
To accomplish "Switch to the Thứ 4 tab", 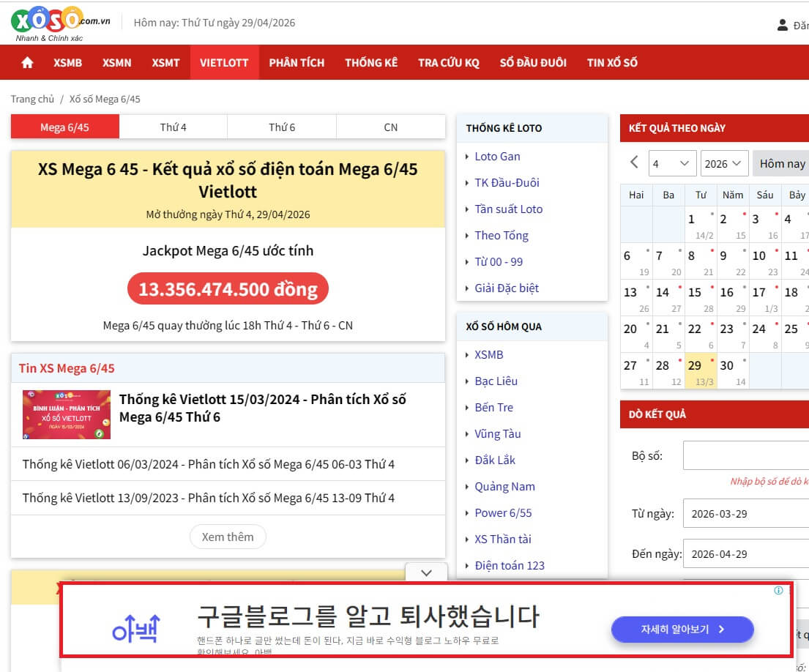I will [174, 127].
